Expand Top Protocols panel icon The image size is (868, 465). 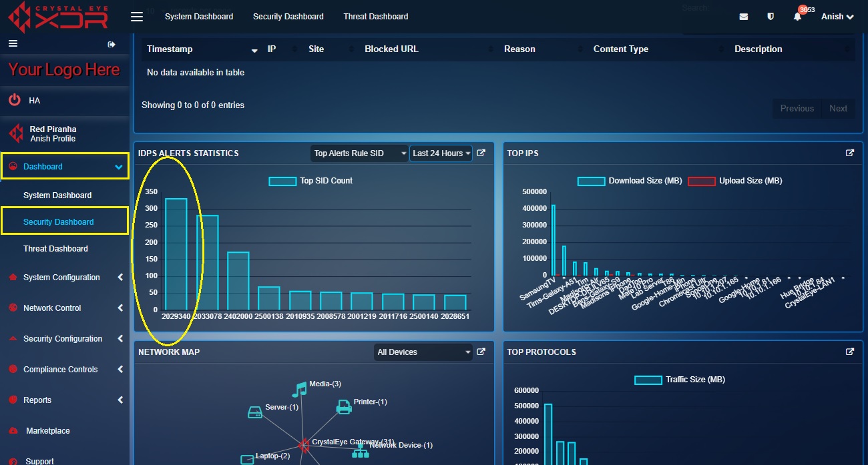(x=850, y=352)
